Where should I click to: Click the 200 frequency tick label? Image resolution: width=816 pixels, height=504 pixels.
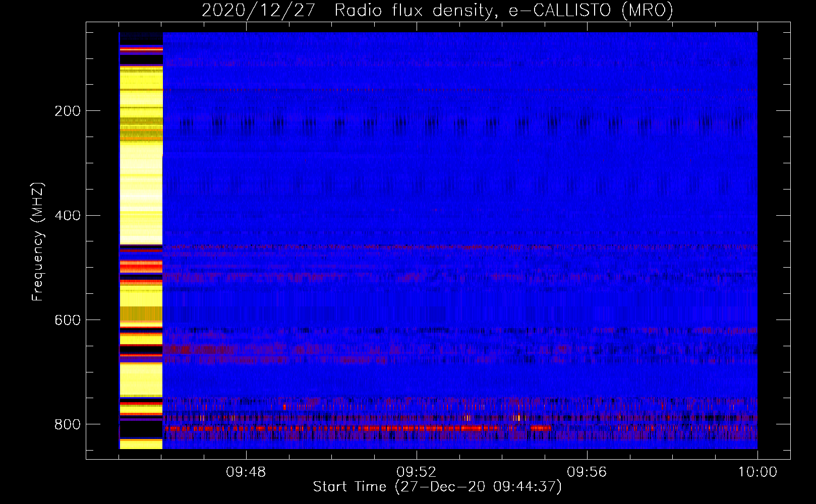(x=68, y=111)
